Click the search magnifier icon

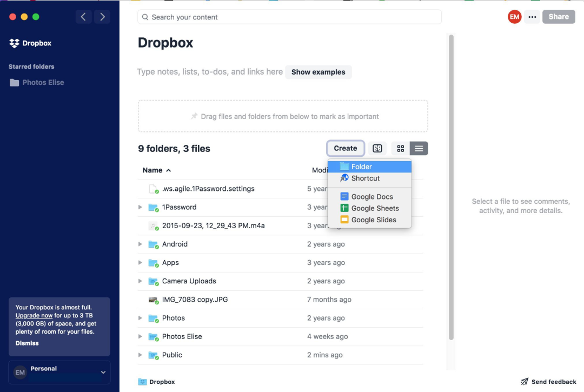coord(145,17)
